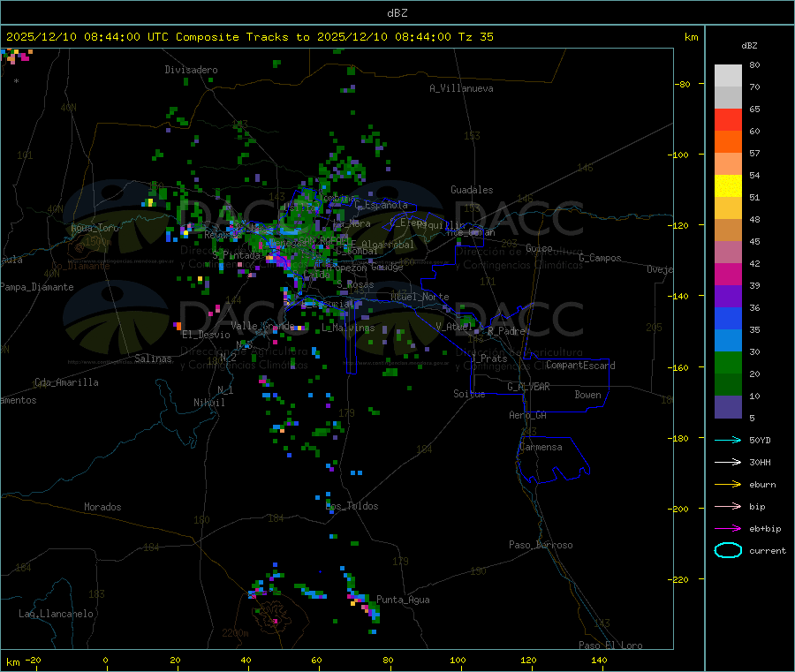Click the L_Malvinas label
795x672 pixels.
(348, 328)
